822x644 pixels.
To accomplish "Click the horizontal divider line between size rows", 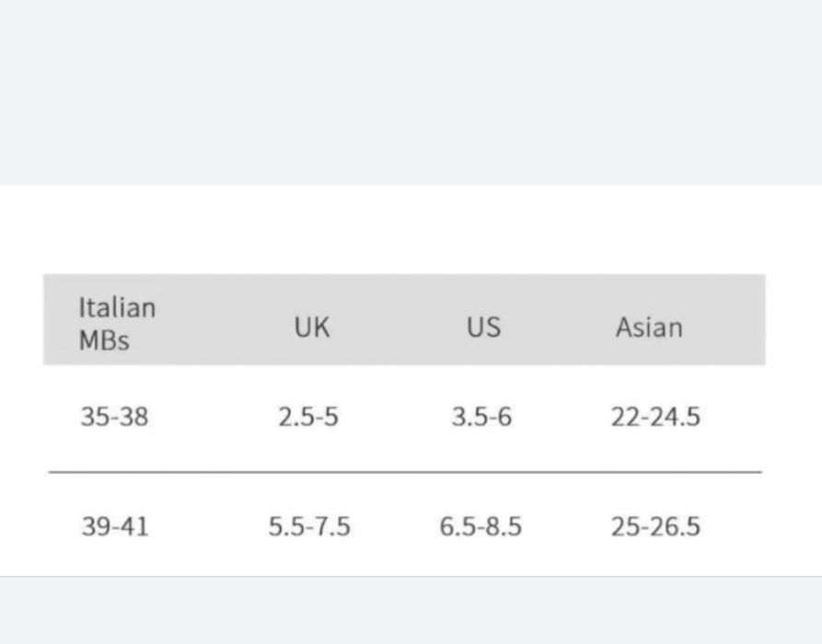I will (405, 472).
